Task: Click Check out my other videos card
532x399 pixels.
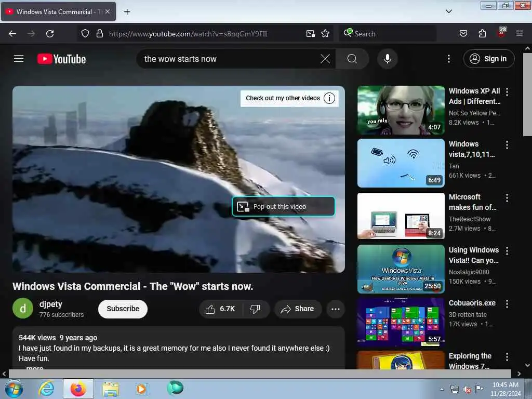Action: pos(289,98)
